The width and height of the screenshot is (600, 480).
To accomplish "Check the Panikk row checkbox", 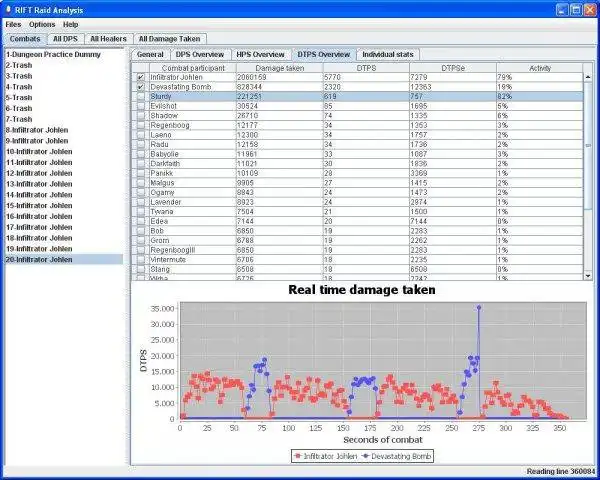I will tap(141, 173).
